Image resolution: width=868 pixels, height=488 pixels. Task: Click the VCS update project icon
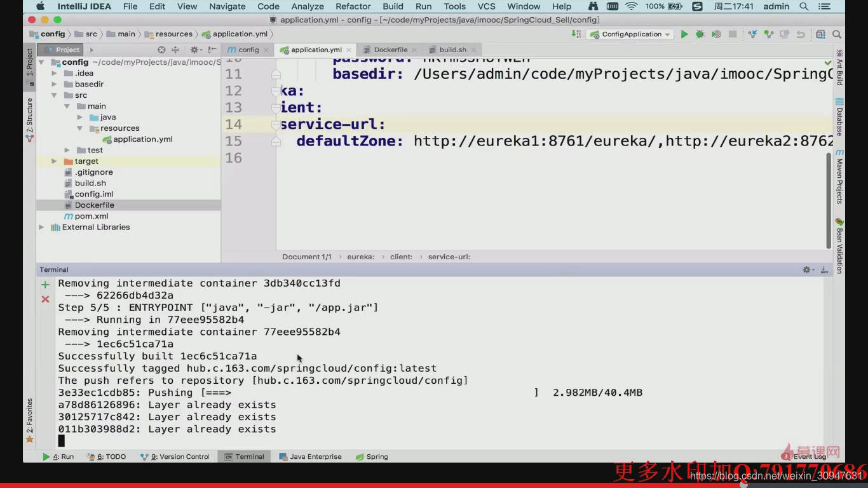753,34
